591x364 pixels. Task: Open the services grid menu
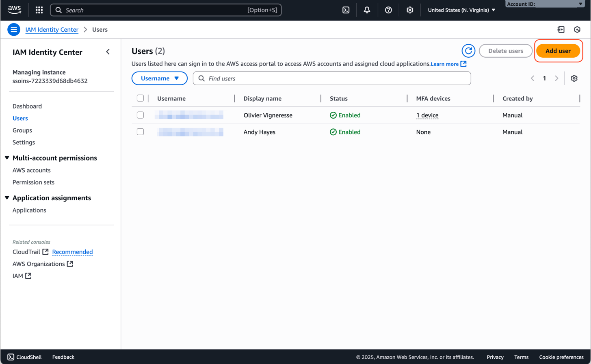point(39,10)
